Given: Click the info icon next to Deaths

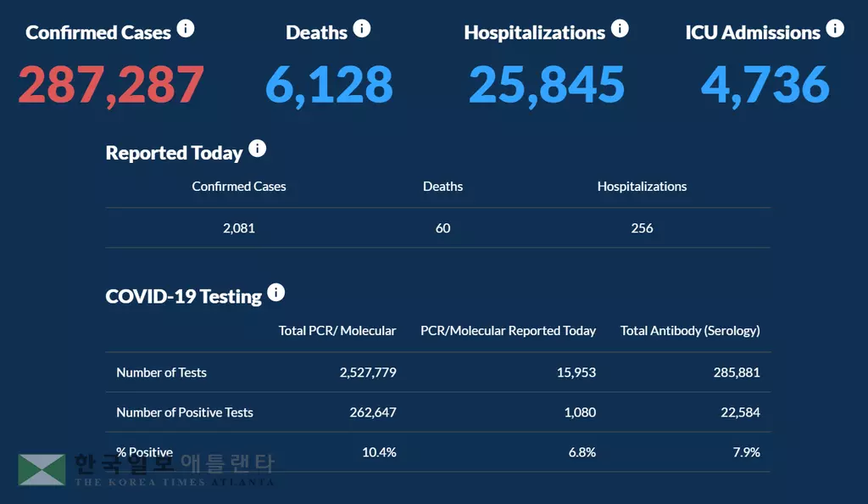Looking at the screenshot, I should [362, 30].
